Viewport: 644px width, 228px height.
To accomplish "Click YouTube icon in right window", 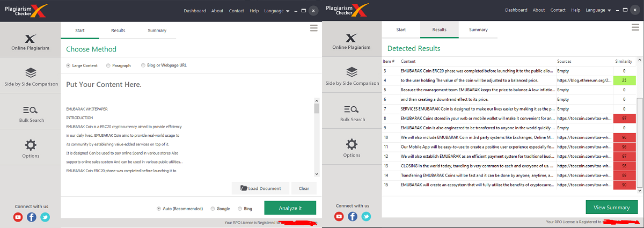I will point(339,216).
